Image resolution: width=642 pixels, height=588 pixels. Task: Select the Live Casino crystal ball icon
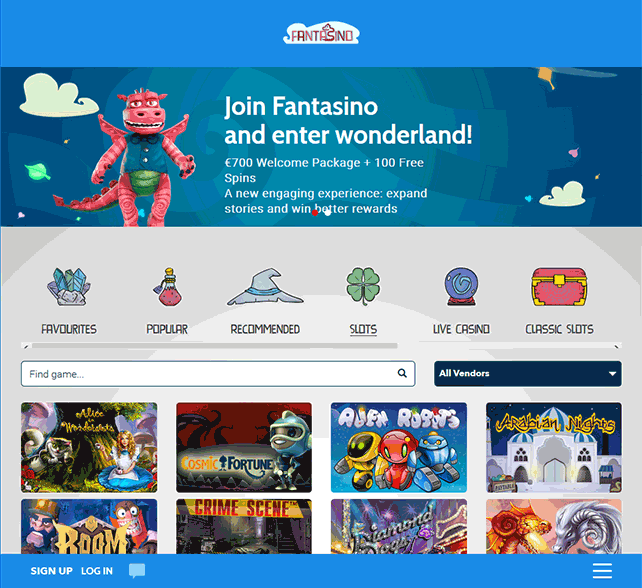click(461, 286)
